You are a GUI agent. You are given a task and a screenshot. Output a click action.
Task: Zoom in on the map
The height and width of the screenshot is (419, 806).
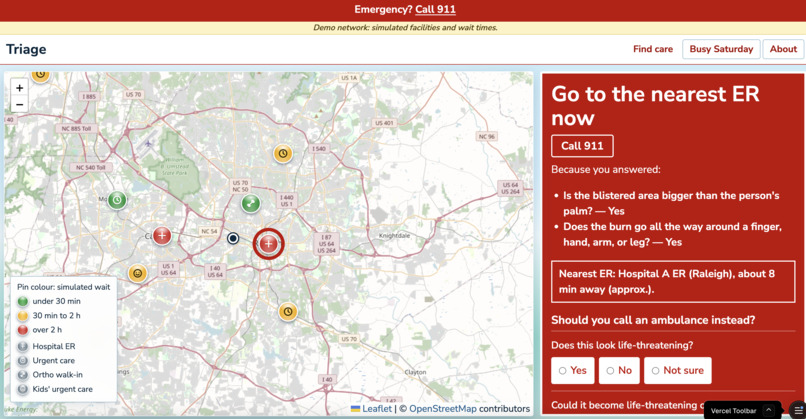tap(20, 88)
